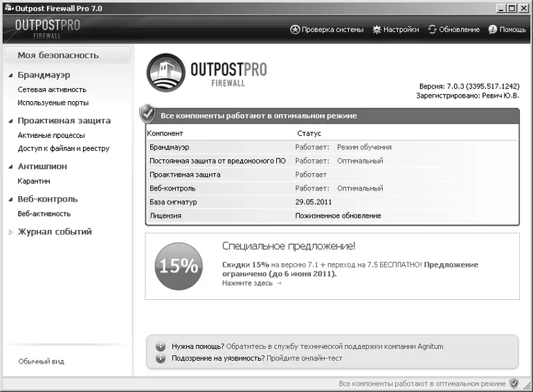Open Моя безопасность in the sidebar
Screen dimensions: 533x392
pyautogui.click(x=58, y=55)
